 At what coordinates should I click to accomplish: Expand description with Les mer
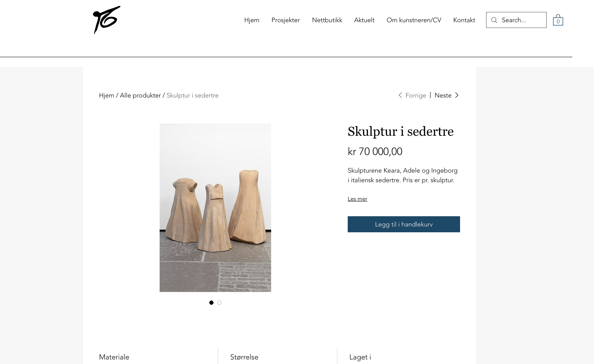[x=357, y=199]
